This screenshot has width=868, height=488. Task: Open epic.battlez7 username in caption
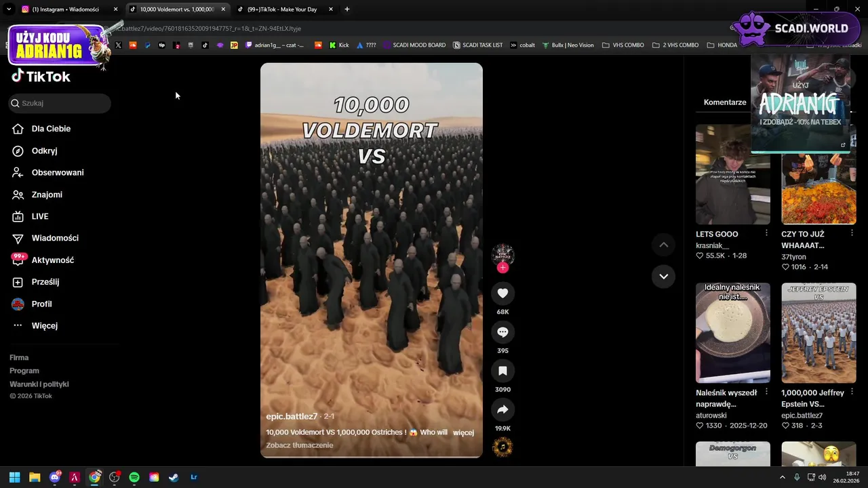click(x=292, y=416)
